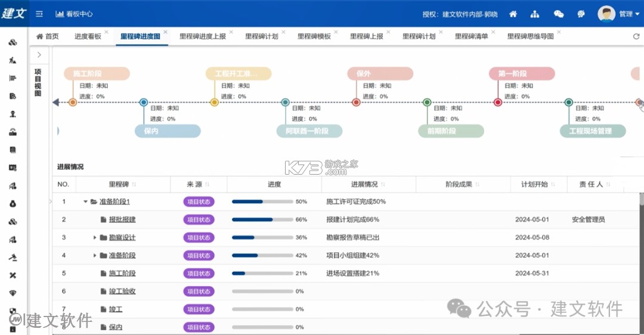Screen dimensions: 644x335
Task: Click the 2024-05-08 planned start cell
Action: (x=532, y=238)
